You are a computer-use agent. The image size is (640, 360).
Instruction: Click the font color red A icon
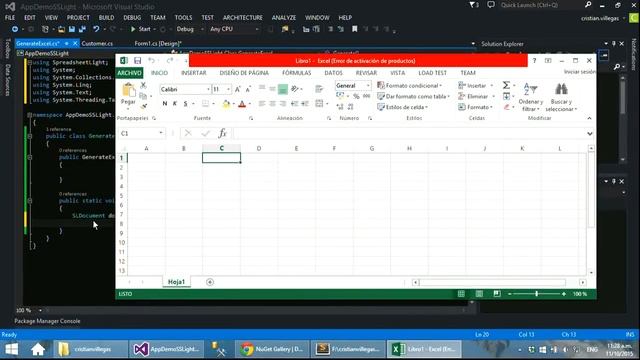(x=242, y=104)
